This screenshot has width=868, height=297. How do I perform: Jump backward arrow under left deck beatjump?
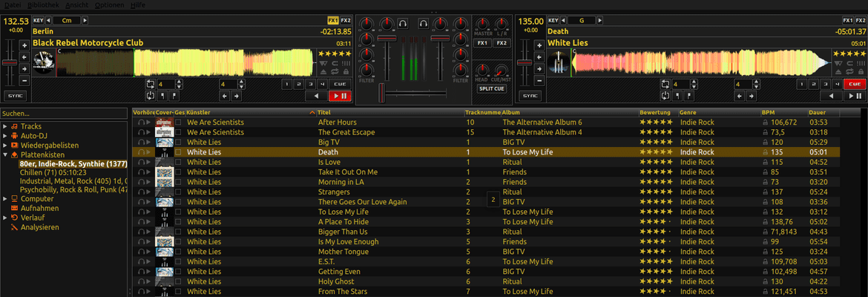[x=224, y=96]
